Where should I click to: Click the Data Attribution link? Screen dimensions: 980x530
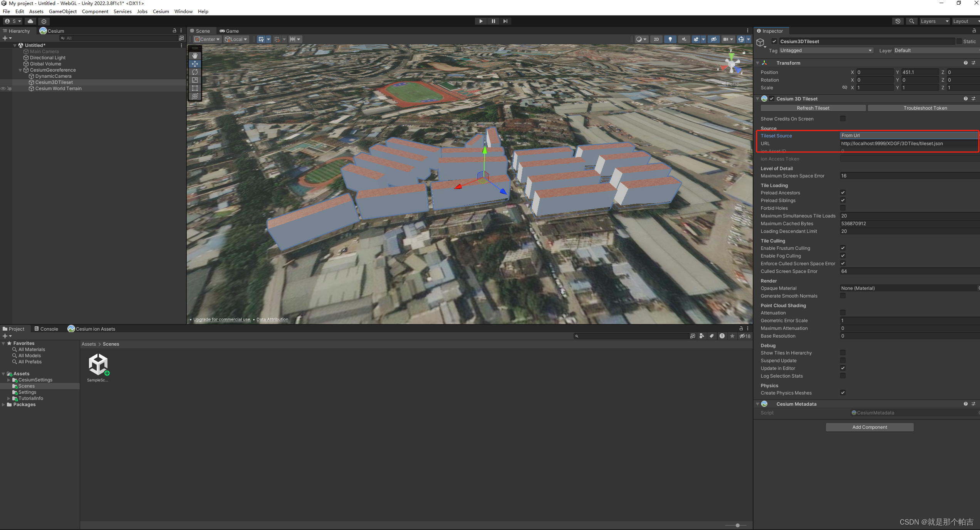pos(272,319)
